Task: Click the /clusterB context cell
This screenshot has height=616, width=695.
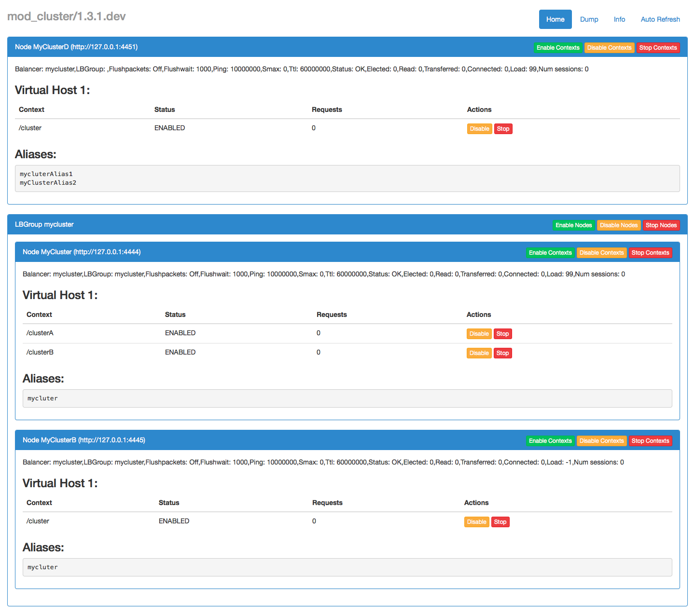Action: tap(40, 352)
